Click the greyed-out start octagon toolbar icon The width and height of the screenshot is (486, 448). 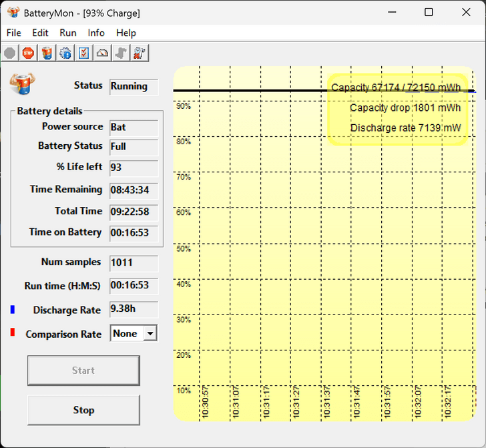(x=9, y=53)
